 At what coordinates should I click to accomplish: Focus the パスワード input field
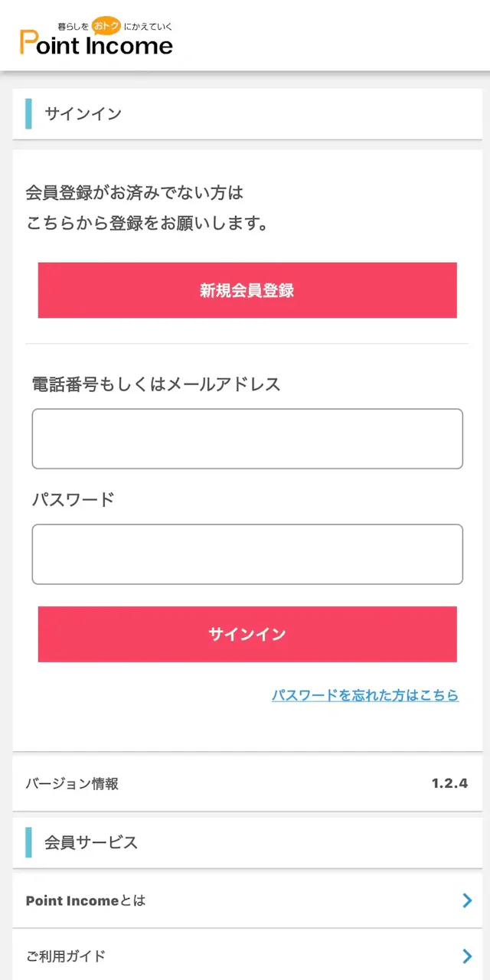(x=247, y=554)
